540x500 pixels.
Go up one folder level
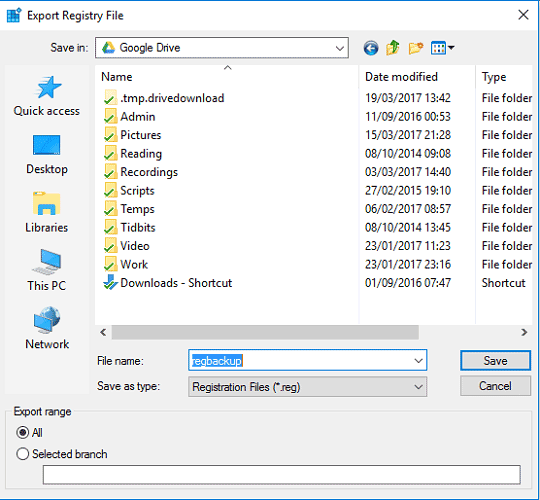point(393,48)
